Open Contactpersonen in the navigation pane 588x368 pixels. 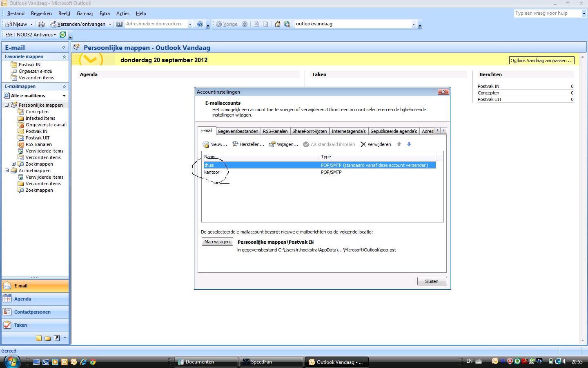click(x=35, y=312)
